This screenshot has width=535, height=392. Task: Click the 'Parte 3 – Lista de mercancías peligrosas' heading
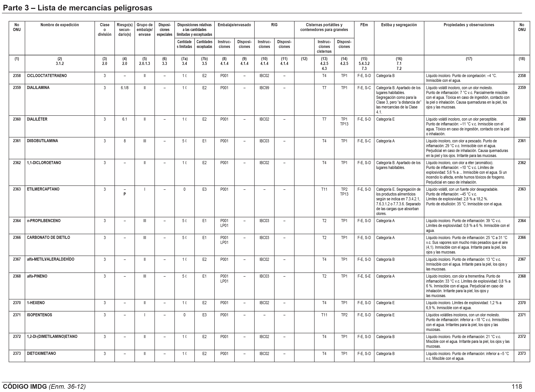[x=77, y=8]
